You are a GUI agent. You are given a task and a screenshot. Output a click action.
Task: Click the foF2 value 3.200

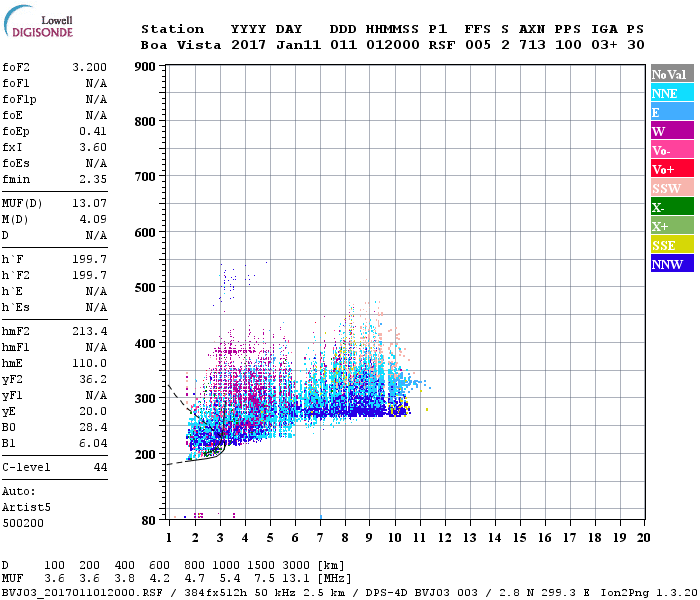[89, 67]
